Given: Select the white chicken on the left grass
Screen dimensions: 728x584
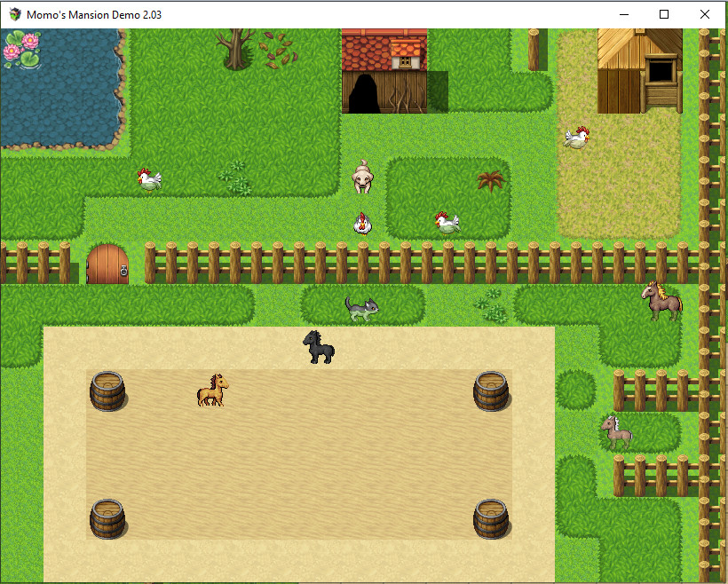Looking at the screenshot, I should [x=147, y=178].
